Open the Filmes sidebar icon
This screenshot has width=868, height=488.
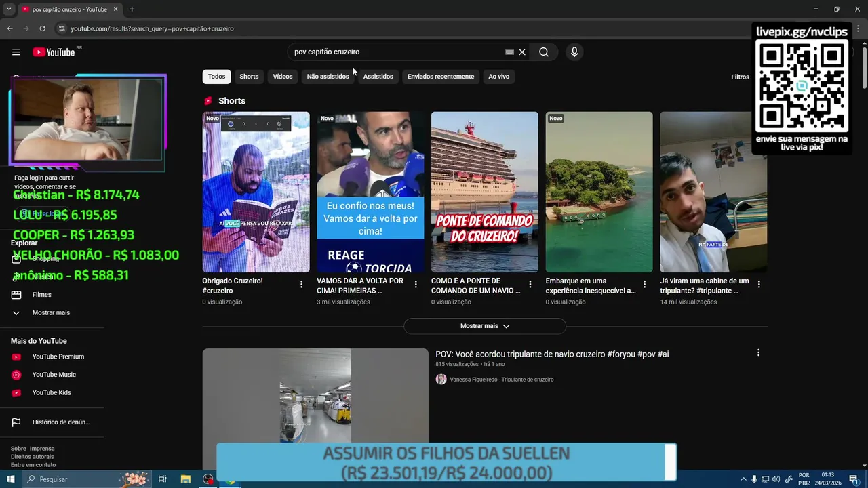coord(16,295)
